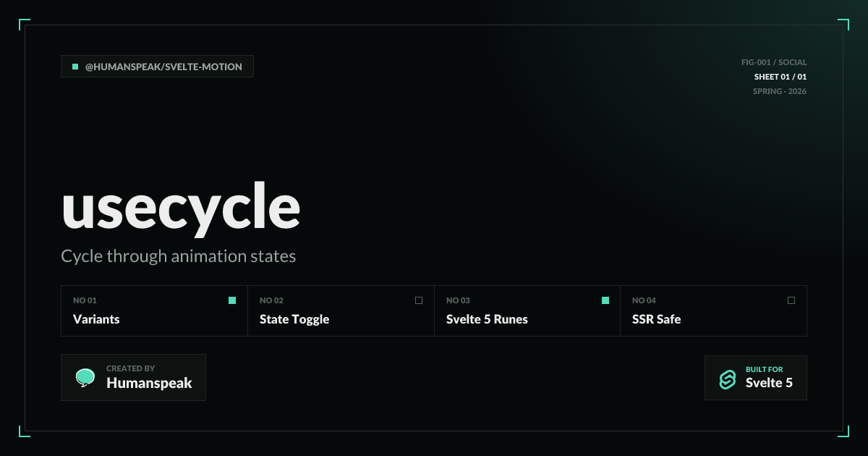Screen dimensions: 868x456
Task: Select the State Toggle feature card
Action: coord(341,311)
